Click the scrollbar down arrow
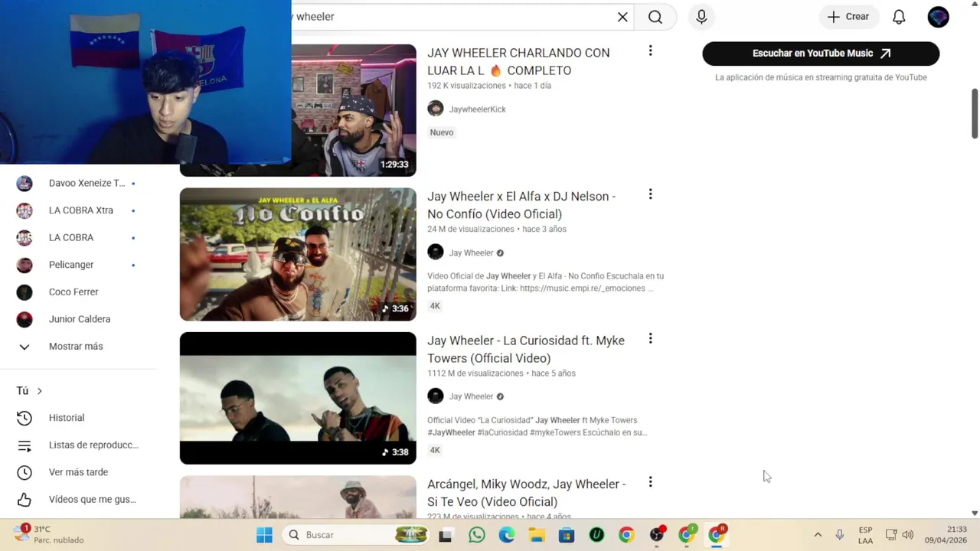 (975, 513)
